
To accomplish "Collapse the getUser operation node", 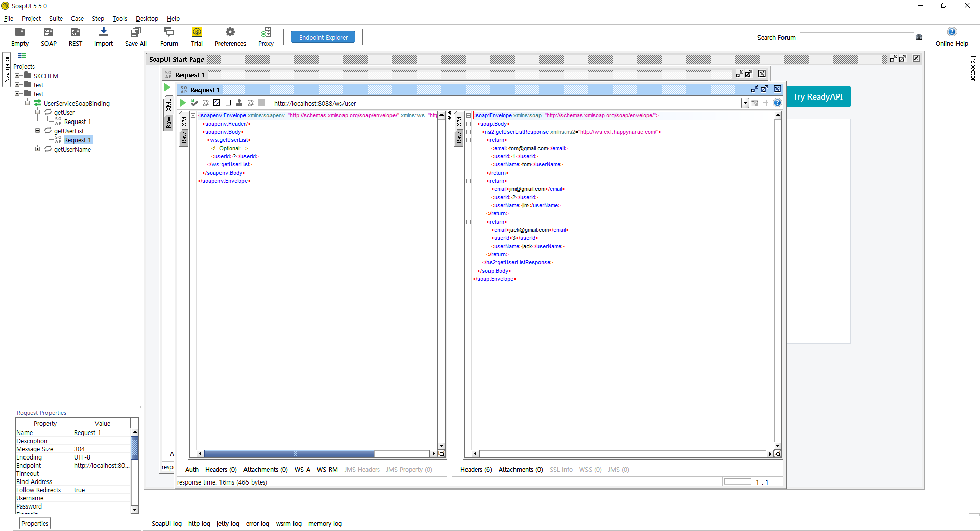I will coord(37,112).
